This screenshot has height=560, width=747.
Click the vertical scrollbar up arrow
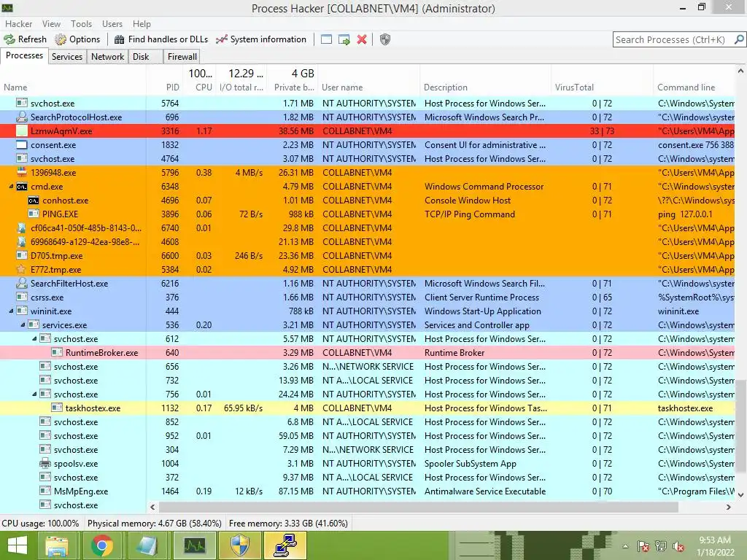[x=741, y=71]
